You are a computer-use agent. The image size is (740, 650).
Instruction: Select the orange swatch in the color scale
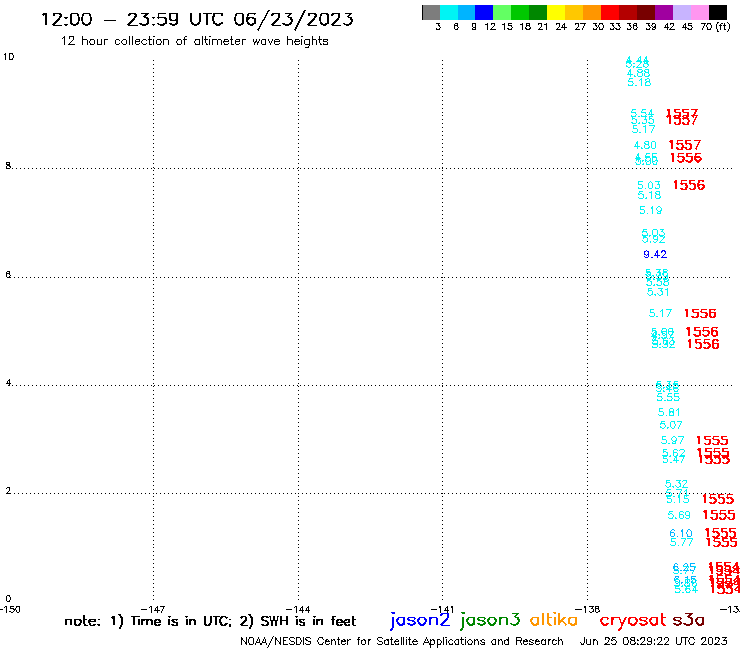pos(592,12)
